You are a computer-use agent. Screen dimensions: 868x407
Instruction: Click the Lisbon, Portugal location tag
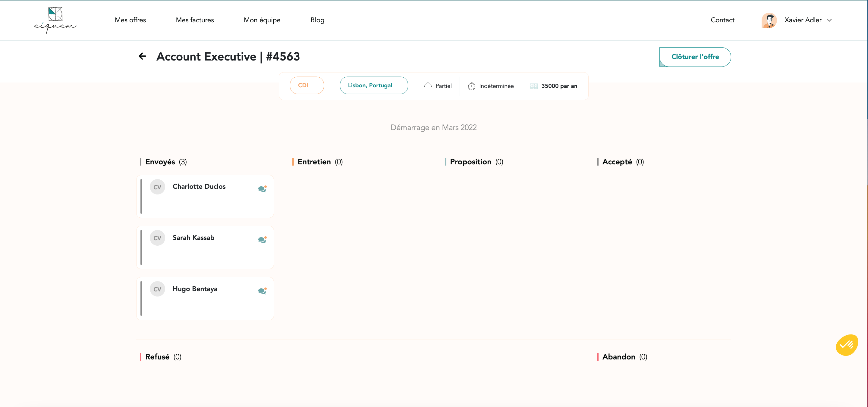point(374,85)
